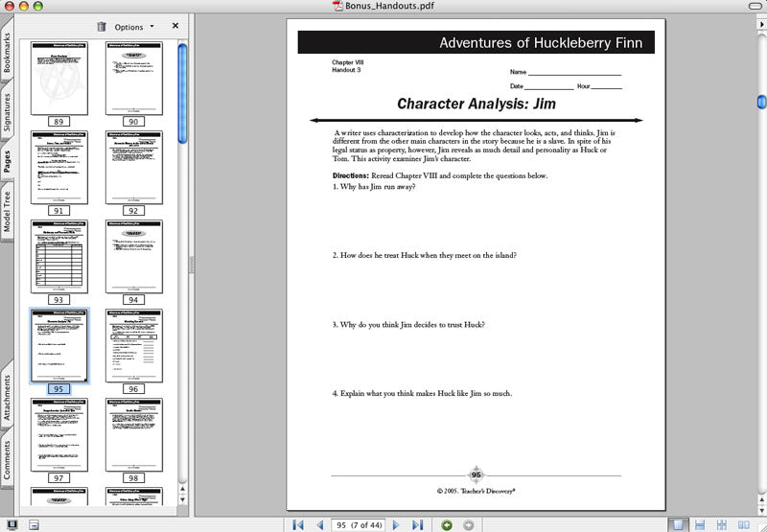Click the page label 96 under thumbnail
The image size is (767, 532).
(133, 389)
